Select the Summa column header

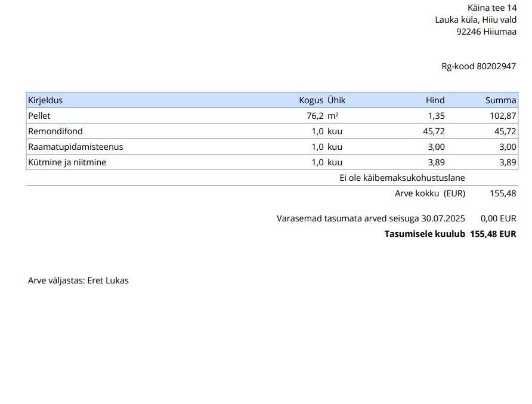(500, 100)
